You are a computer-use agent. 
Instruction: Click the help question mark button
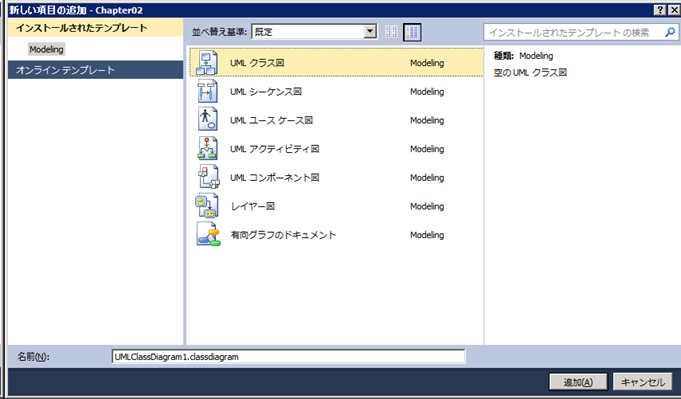[x=660, y=10]
